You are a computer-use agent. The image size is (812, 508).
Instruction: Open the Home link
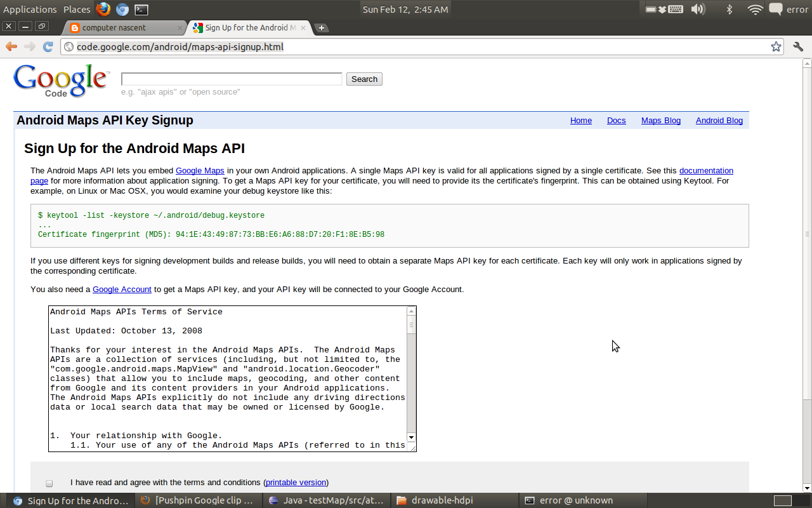click(581, 121)
